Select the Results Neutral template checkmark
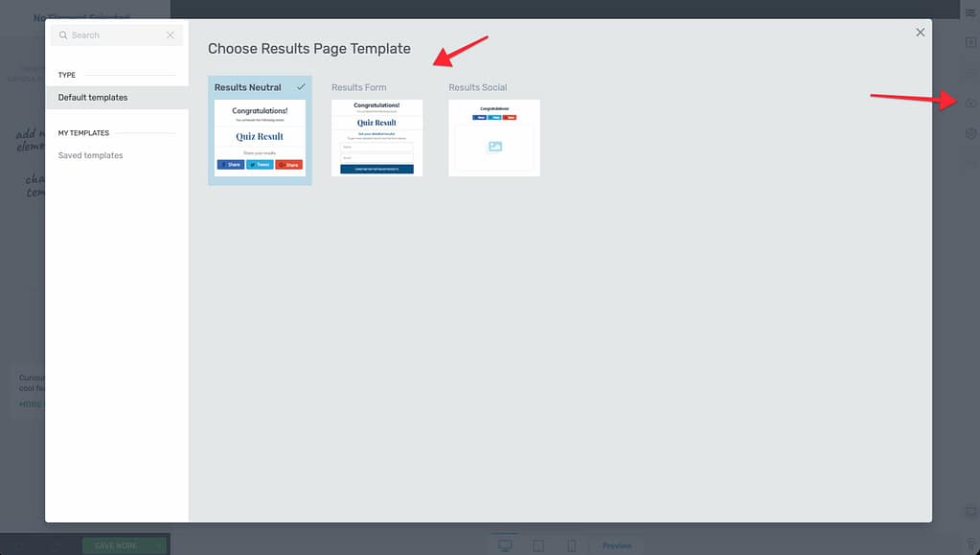The width and height of the screenshot is (980, 555). pos(301,87)
